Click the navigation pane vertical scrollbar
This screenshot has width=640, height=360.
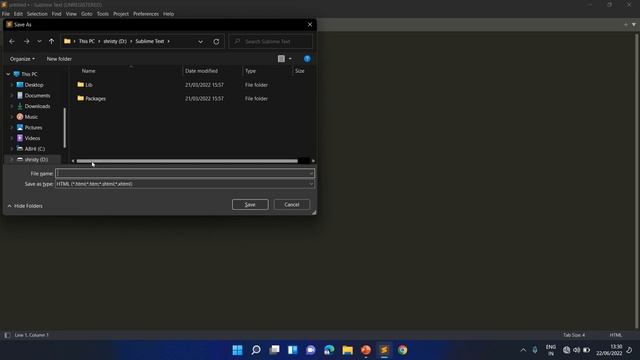(64, 128)
